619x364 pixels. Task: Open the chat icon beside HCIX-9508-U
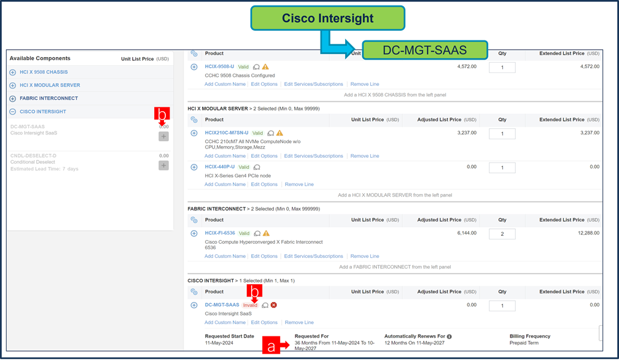point(256,67)
